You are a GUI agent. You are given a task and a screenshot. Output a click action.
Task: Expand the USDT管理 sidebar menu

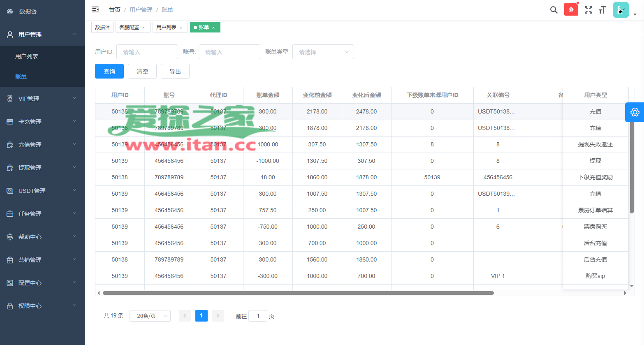[42, 191]
